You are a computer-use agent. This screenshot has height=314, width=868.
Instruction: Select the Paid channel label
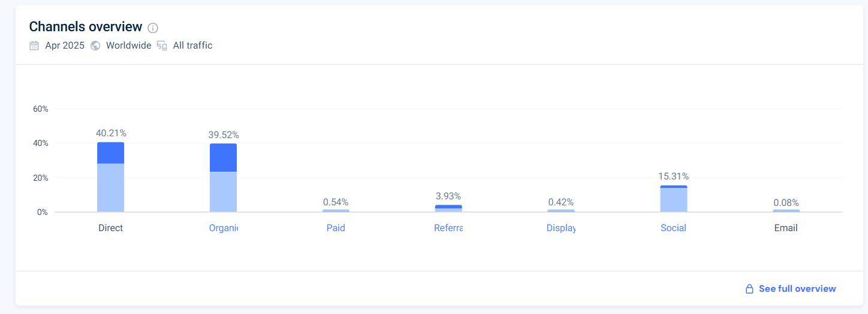tap(336, 228)
